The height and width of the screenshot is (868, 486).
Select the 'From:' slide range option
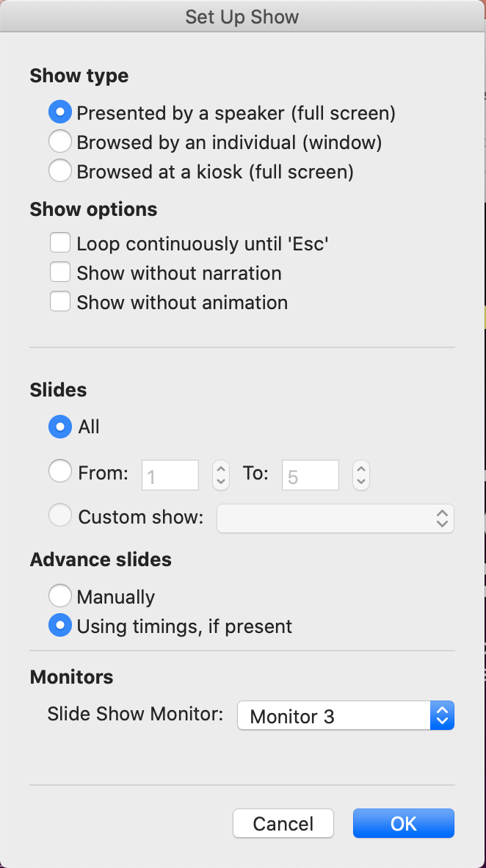(60, 471)
